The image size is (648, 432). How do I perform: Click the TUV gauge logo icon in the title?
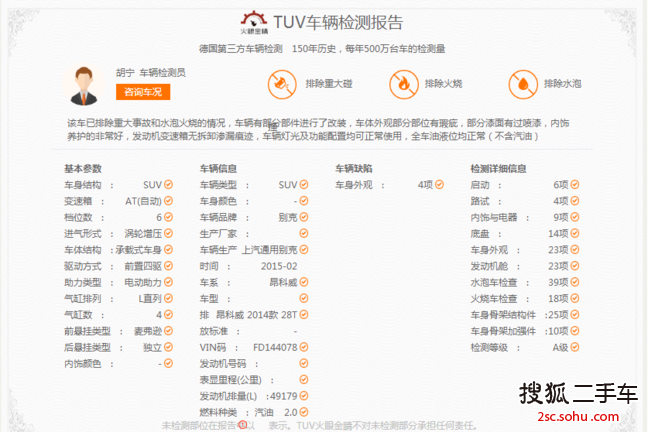[254, 23]
